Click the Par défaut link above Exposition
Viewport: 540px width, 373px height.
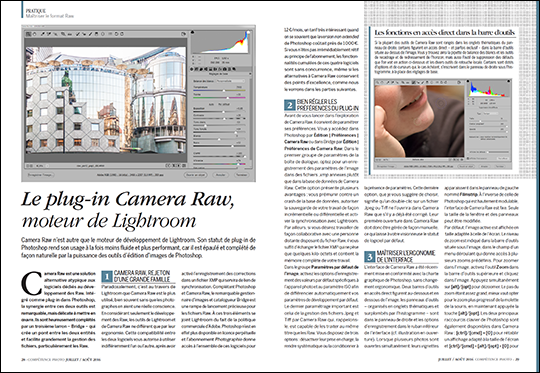coord(224,104)
